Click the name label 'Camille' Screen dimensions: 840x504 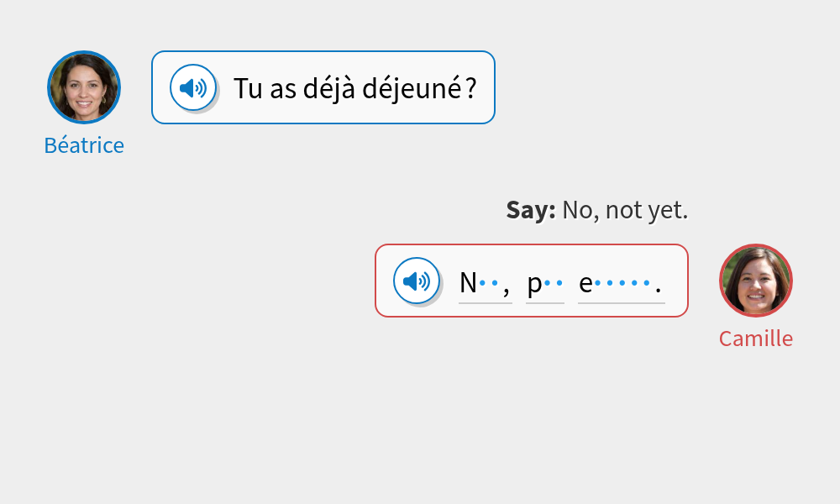(x=755, y=339)
